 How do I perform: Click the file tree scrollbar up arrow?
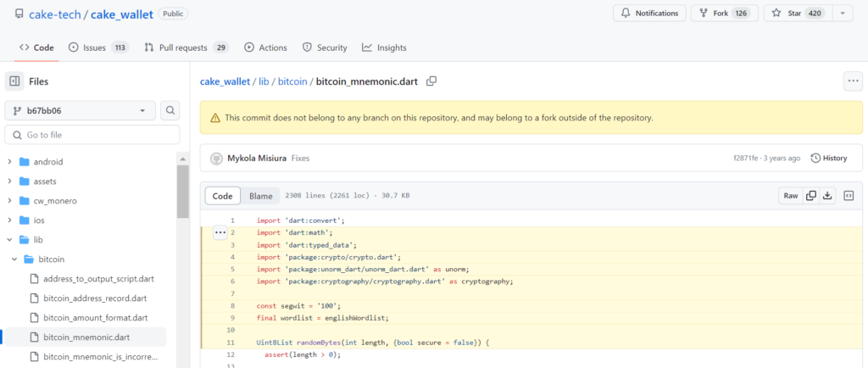tap(183, 159)
